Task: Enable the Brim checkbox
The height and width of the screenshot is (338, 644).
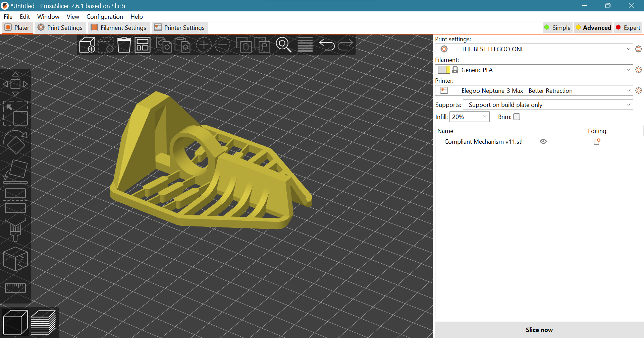Action: [x=517, y=117]
